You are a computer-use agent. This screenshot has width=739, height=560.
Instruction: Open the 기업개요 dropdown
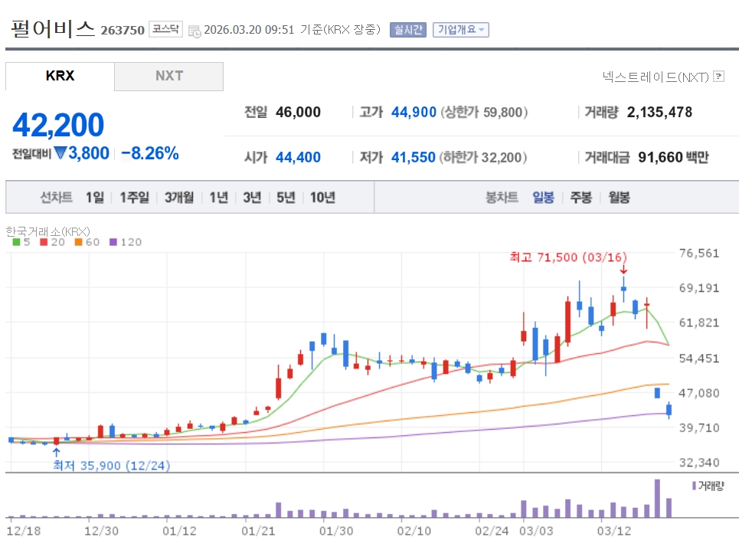click(460, 30)
